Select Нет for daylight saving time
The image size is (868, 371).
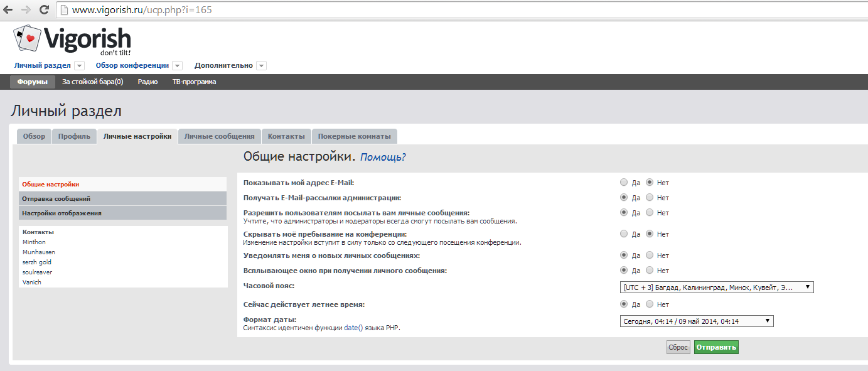tap(650, 304)
